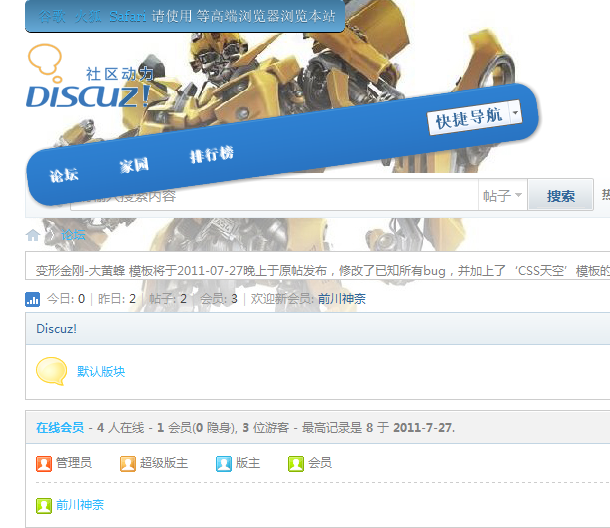Click the blue statistics chart icon
Viewport: 610px width, 528px height.
(x=32, y=299)
